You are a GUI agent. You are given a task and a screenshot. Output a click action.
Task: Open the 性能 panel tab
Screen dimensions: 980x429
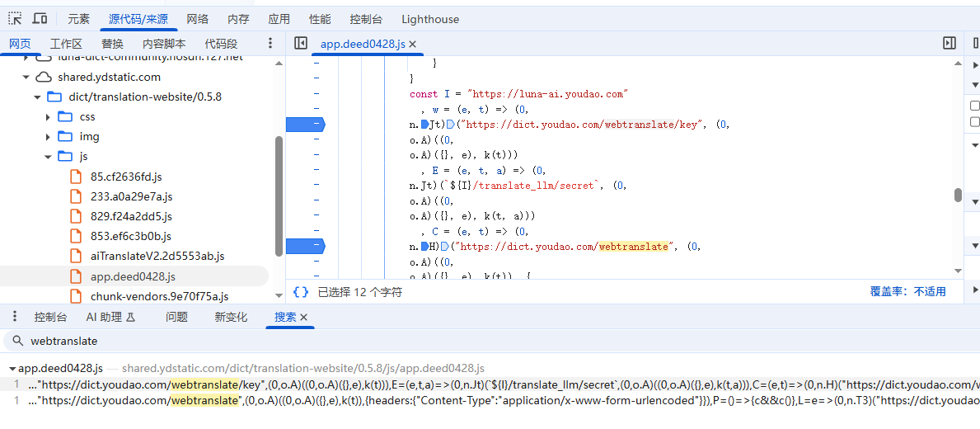click(x=320, y=19)
